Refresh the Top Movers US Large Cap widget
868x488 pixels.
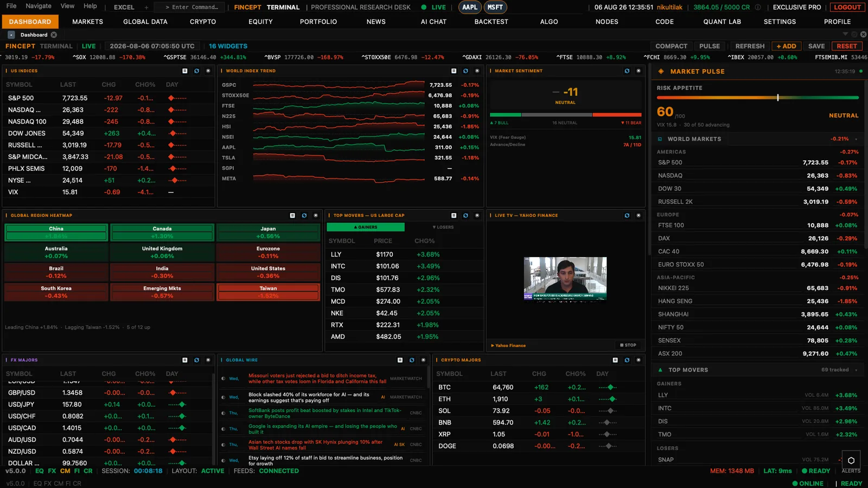[x=465, y=215]
